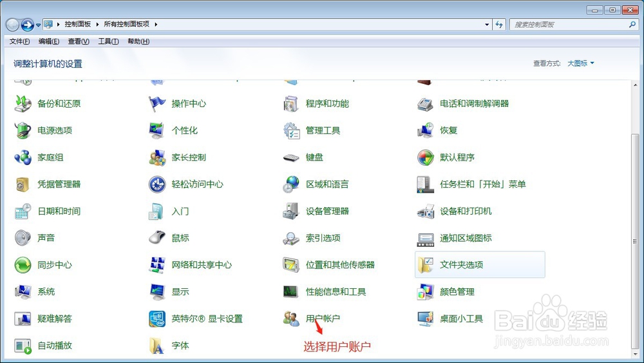The width and height of the screenshot is (644, 363).
Task: Open the 编辑(E) menu
Action: coord(49,41)
